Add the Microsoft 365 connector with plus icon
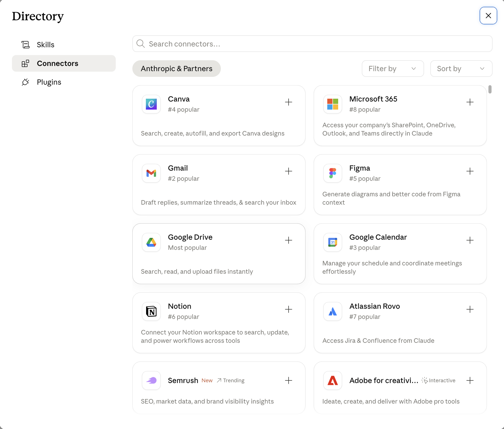 (x=470, y=102)
